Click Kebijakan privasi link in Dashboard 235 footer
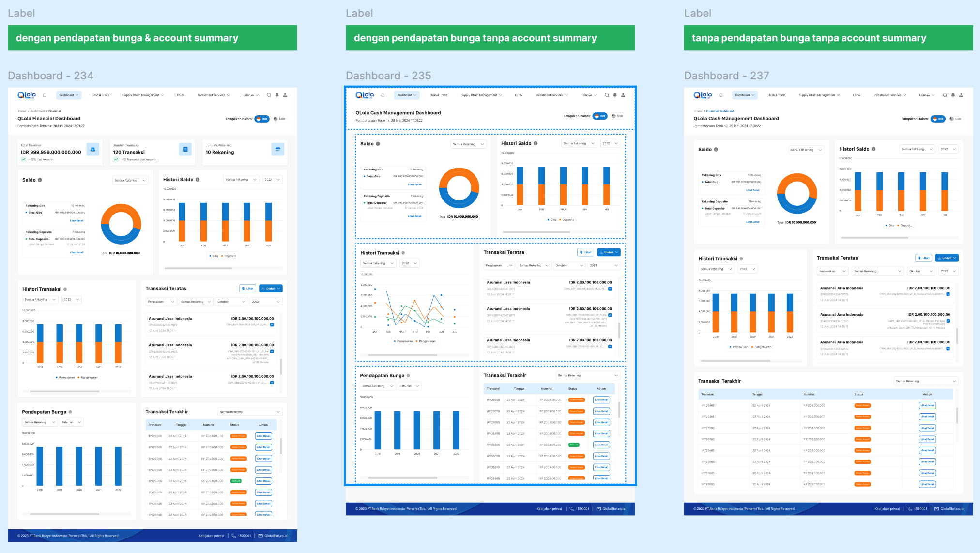This screenshot has height=553, width=980. 549,509
